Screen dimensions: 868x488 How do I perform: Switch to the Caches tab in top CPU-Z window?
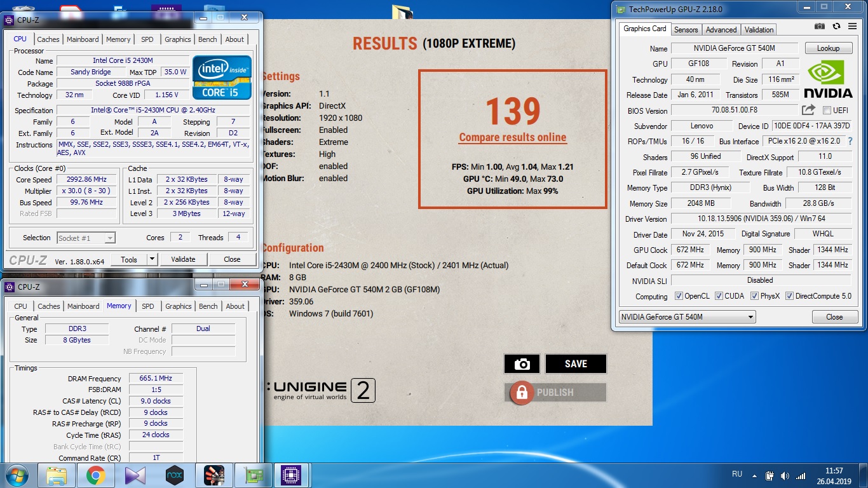pos(48,39)
